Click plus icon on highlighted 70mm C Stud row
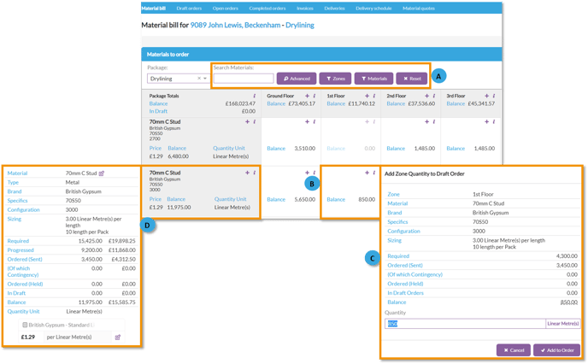 point(247,173)
